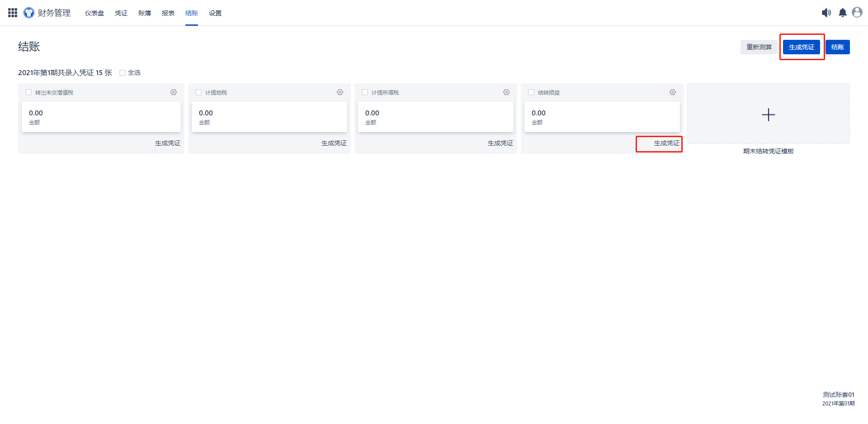Click amount box in 计提所得税 card

click(436, 117)
